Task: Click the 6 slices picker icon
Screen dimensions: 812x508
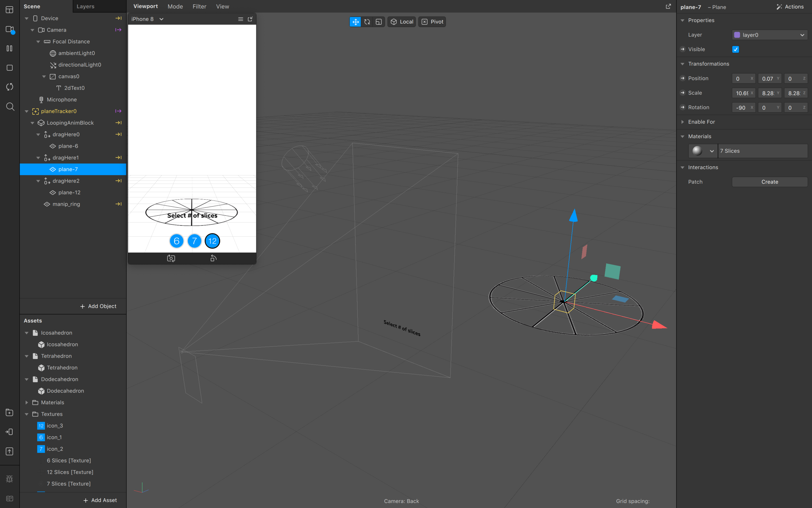Action: pos(177,241)
